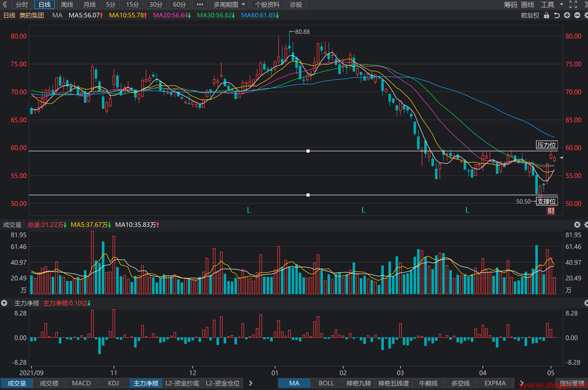Select the 60分 period button

(180, 4)
